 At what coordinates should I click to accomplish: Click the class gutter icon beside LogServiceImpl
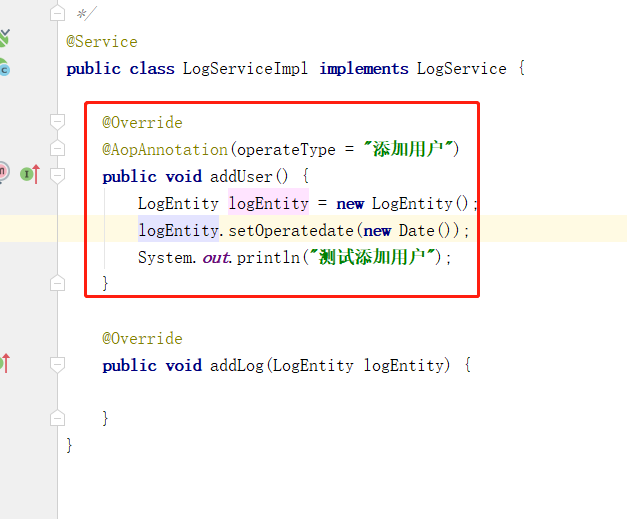(5, 68)
